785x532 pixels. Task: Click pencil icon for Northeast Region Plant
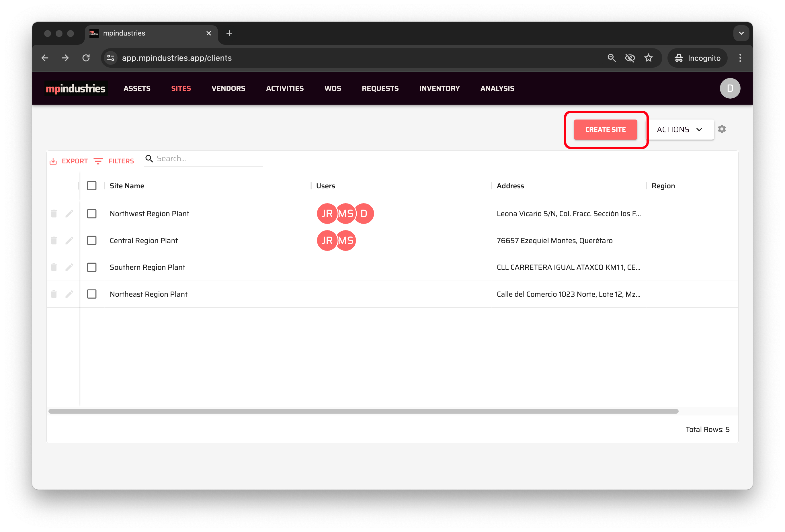(x=69, y=294)
